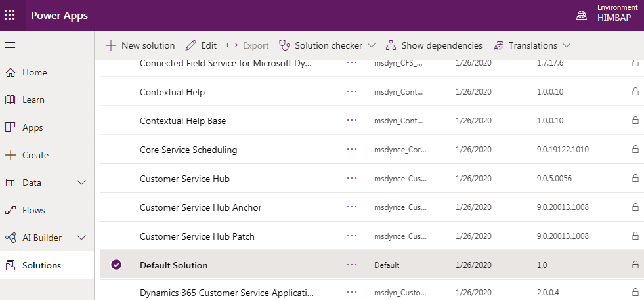Image resolution: width=644 pixels, height=300 pixels.
Task: Open Customer Service Hub solution
Action: (x=184, y=179)
